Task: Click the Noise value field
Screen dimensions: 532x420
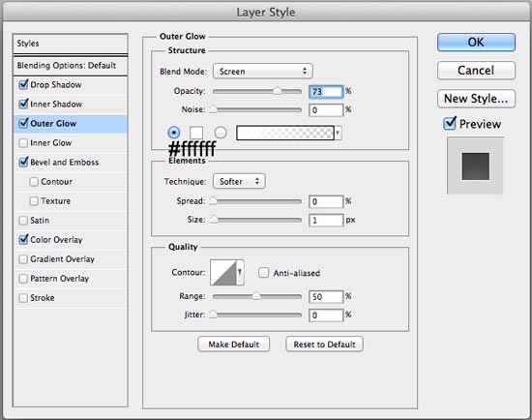Action: (326, 110)
